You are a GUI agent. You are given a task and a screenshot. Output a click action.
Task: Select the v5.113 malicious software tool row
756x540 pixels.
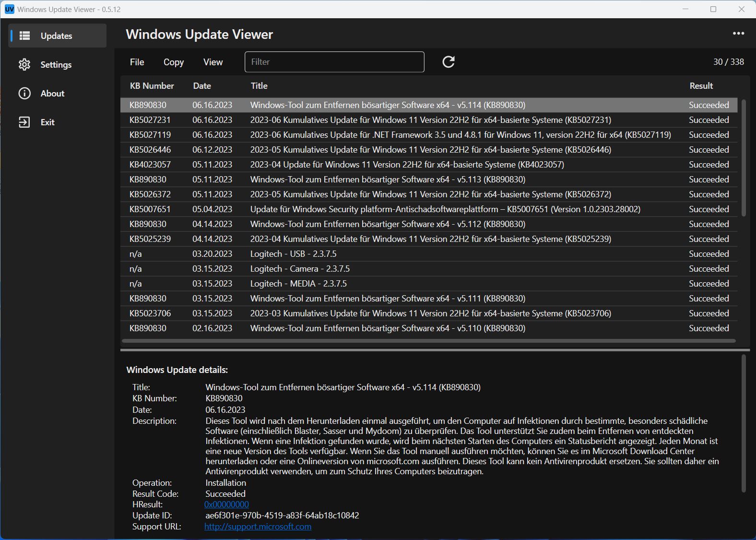point(429,180)
